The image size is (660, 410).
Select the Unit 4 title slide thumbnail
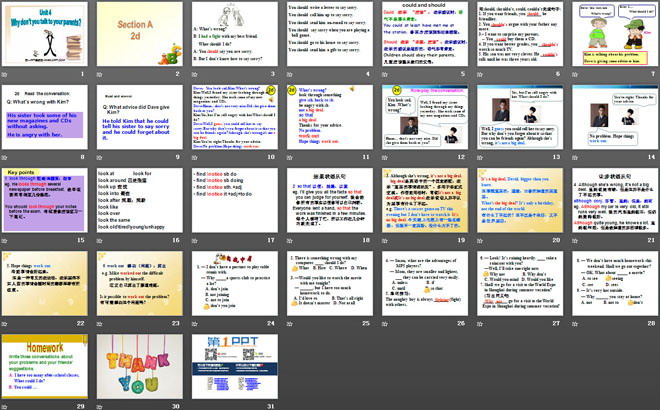click(x=46, y=37)
